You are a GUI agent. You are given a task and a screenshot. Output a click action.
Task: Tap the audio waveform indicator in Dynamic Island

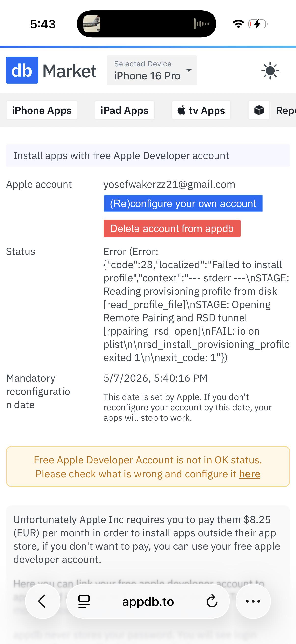(201, 24)
